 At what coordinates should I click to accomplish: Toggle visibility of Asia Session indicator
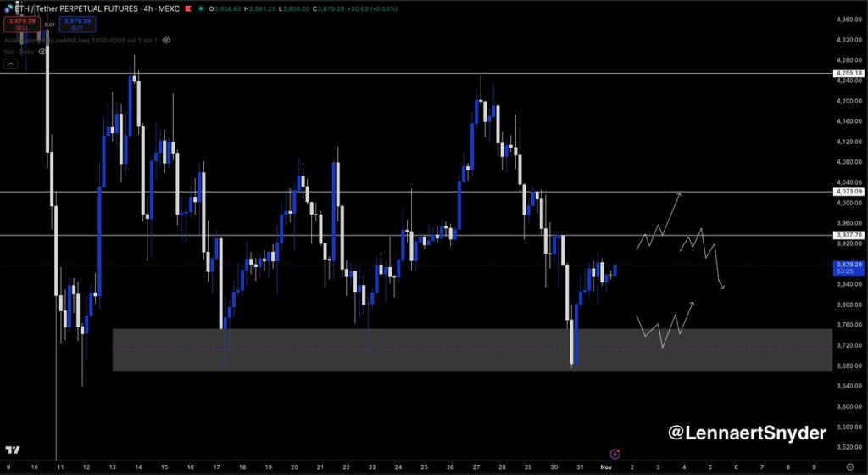166,40
